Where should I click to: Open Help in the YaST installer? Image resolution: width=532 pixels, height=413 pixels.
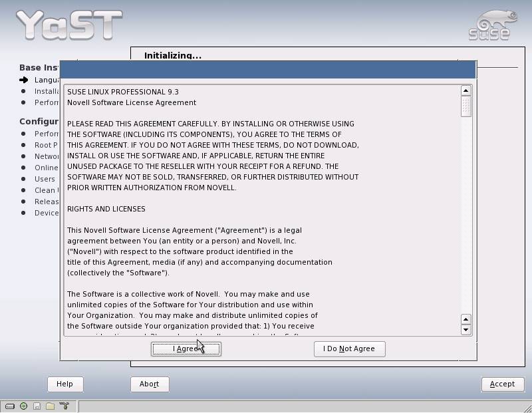point(65,384)
